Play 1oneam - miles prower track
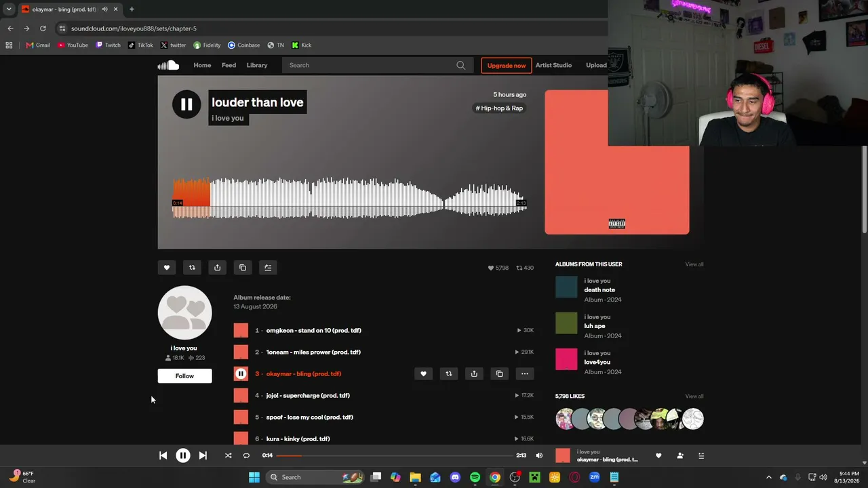Screen dimensions: 868x488 pos(313,352)
